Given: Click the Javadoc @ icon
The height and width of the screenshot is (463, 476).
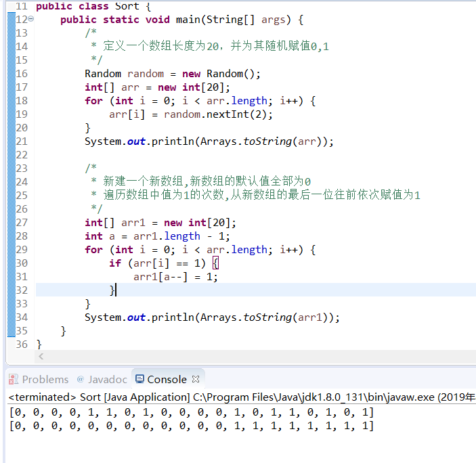Looking at the screenshot, I should tap(81, 379).
